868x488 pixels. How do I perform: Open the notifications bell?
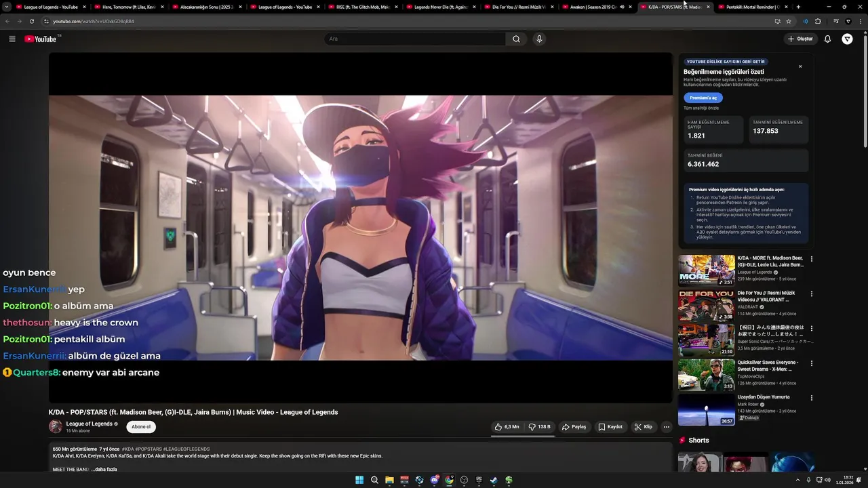coord(827,39)
